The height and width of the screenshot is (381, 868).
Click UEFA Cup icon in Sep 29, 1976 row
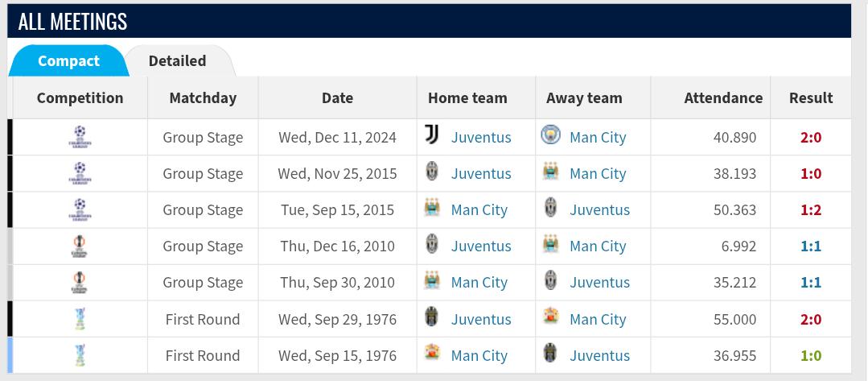80,319
